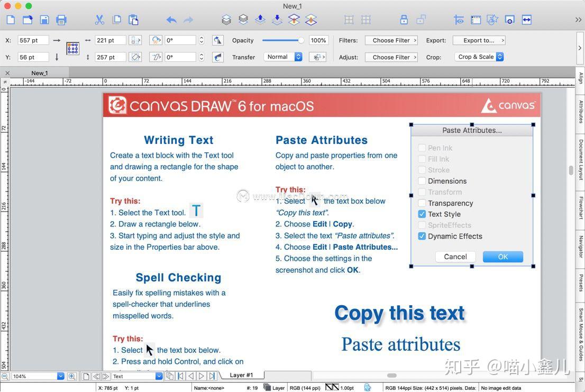Select the New_1 document tab
This screenshot has width=585, height=392.
[39, 73]
